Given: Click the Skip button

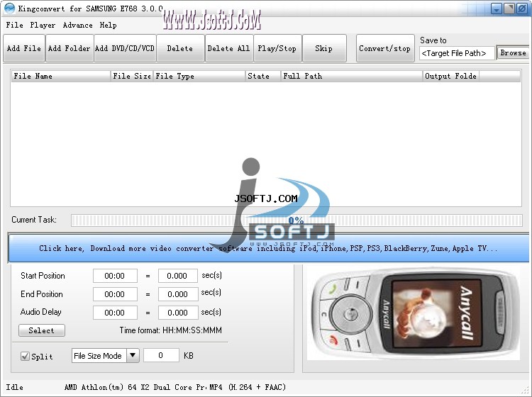Looking at the screenshot, I should (324, 48).
